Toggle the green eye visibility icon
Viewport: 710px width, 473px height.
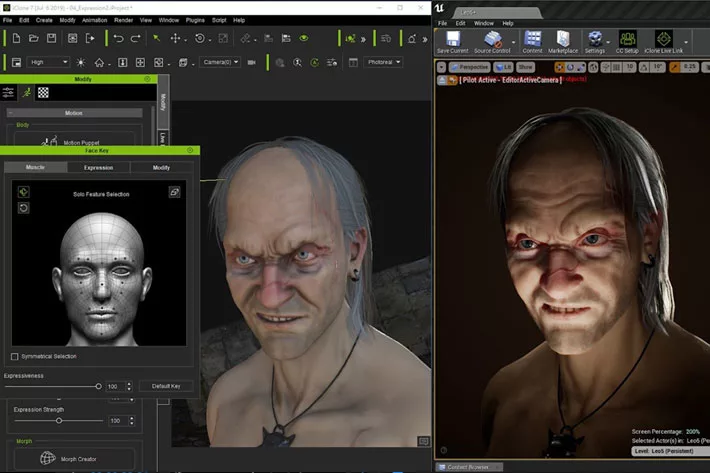[x=304, y=38]
